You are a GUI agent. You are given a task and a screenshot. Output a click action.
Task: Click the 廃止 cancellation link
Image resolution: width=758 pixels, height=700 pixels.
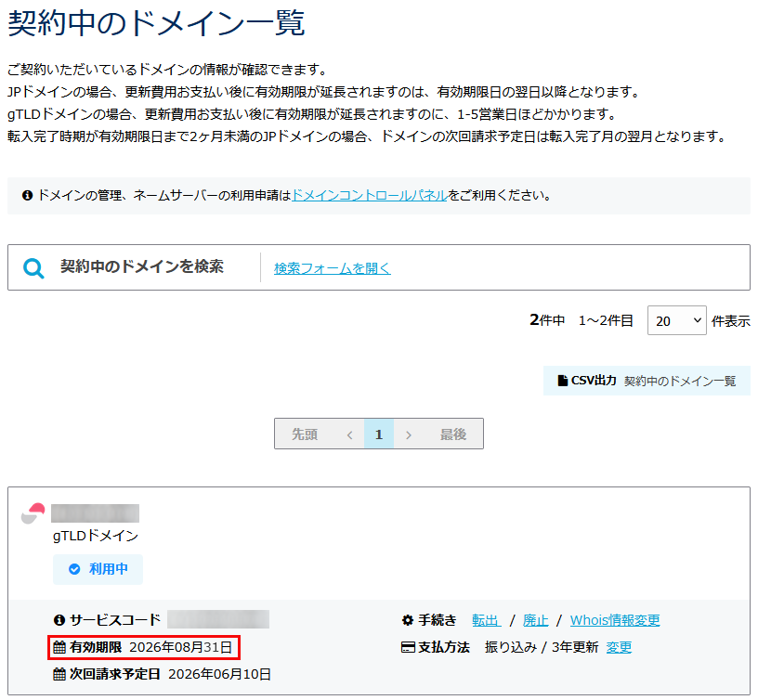[536, 621]
